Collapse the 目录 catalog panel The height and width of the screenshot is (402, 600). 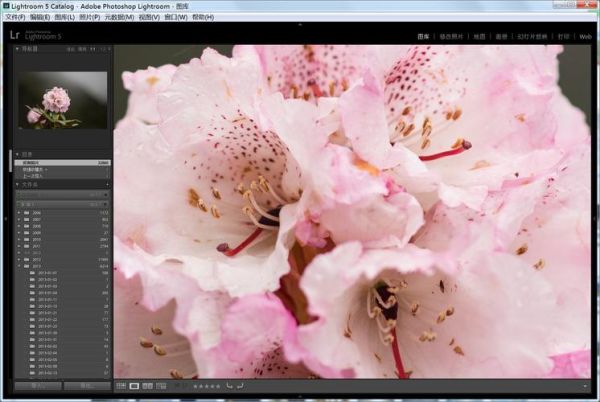(16, 154)
